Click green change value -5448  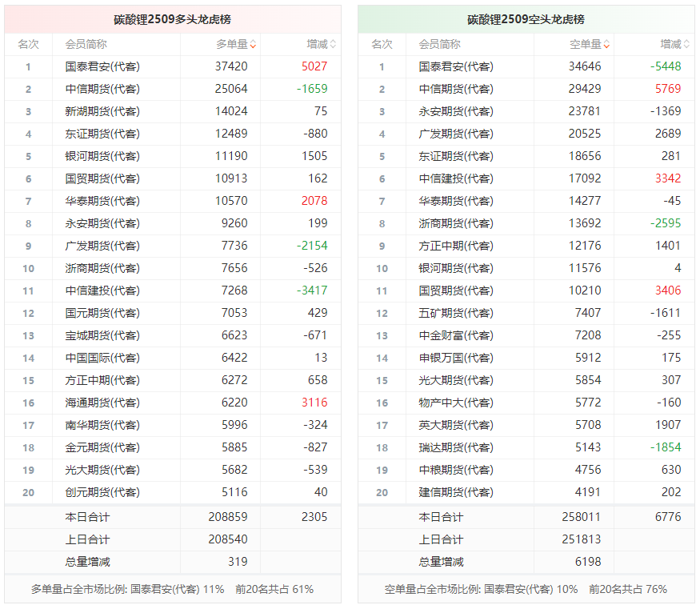(666, 66)
